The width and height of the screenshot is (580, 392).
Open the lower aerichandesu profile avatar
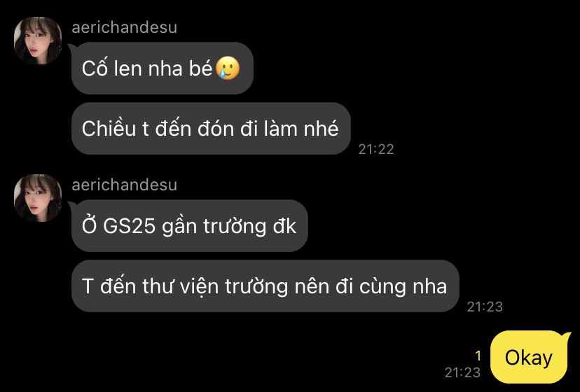(38, 198)
